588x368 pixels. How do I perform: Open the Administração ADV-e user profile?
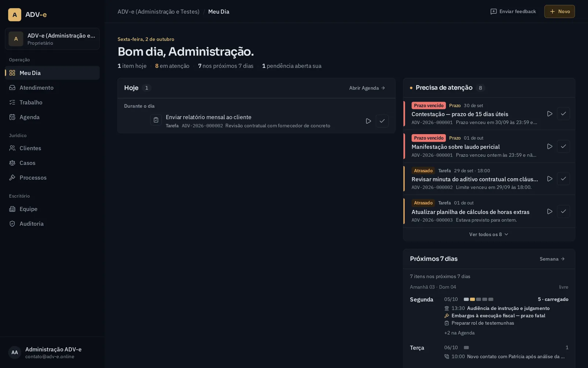[x=52, y=353]
